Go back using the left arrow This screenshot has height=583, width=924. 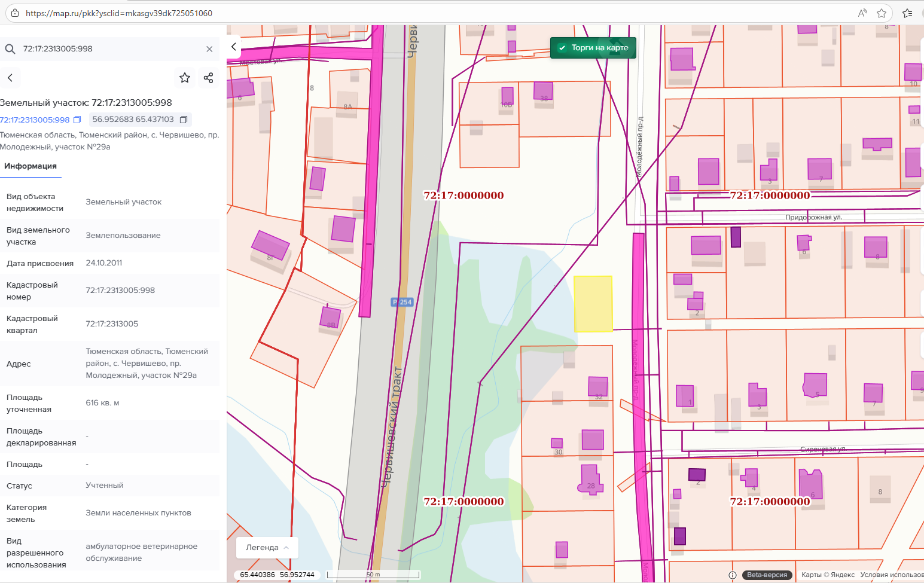(x=10, y=78)
